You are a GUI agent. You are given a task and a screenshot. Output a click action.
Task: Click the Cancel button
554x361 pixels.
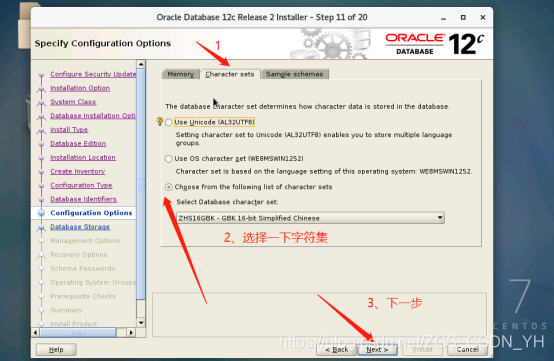[467, 349]
